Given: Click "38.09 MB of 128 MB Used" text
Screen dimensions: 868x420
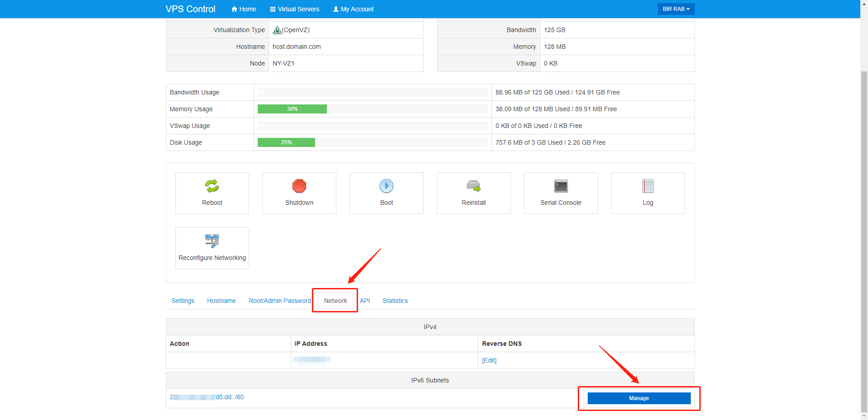Looking at the screenshot, I should [x=533, y=109].
